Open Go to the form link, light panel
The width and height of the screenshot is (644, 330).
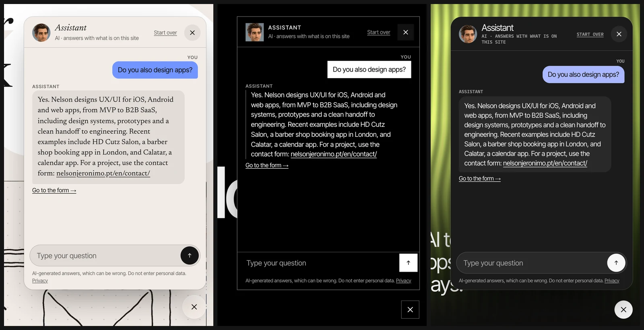point(54,190)
